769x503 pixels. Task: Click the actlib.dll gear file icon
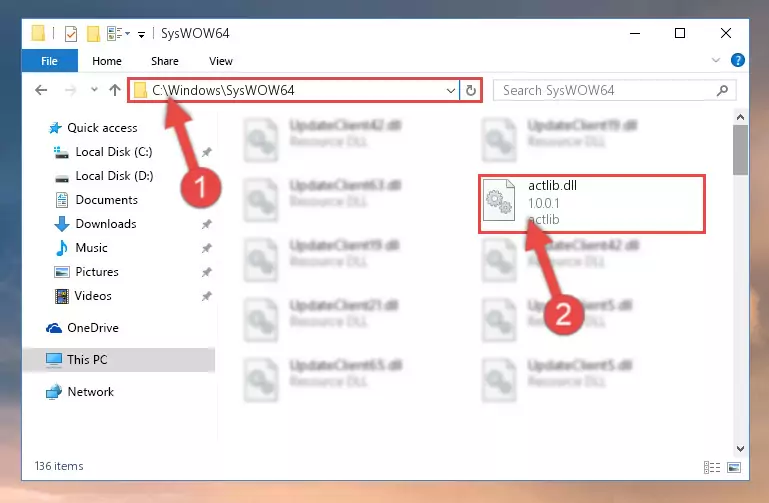pos(499,201)
